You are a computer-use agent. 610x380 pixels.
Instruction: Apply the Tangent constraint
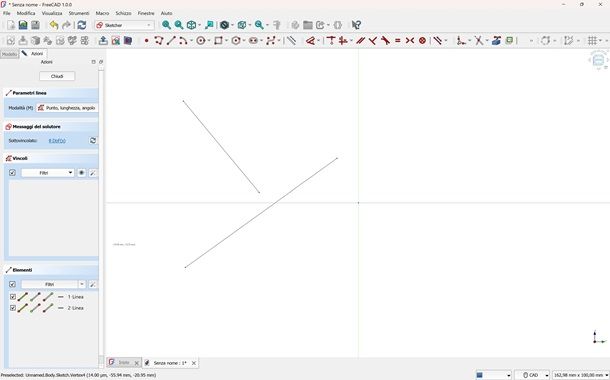click(385, 40)
